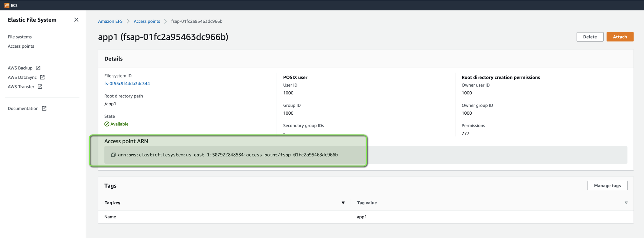Open Access points in sidebar

pyautogui.click(x=21, y=46)
